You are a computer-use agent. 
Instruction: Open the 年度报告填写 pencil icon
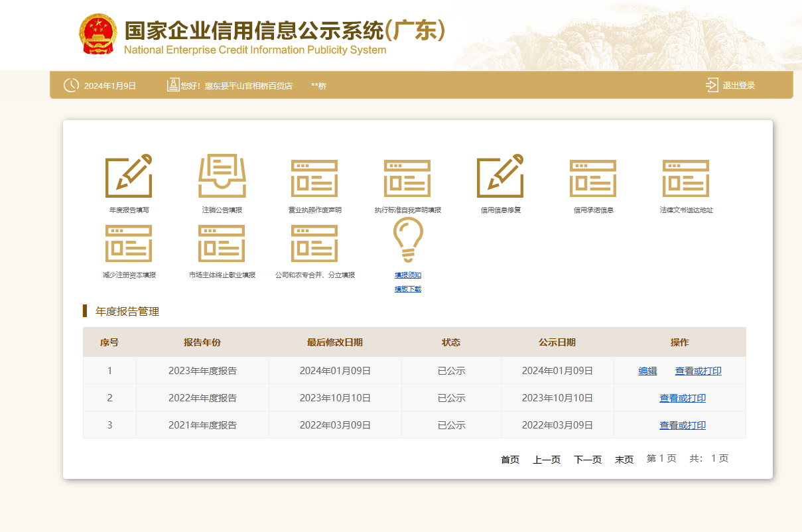click(129, 176)
